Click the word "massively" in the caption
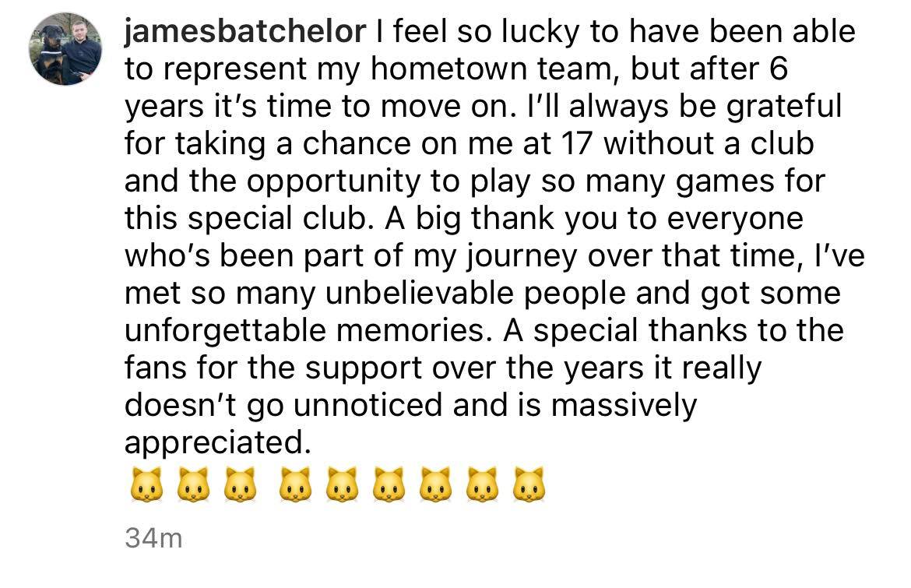 (624, 406)
